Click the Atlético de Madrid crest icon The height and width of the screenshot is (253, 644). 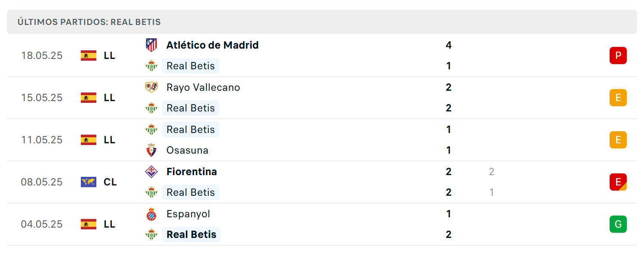151,45
